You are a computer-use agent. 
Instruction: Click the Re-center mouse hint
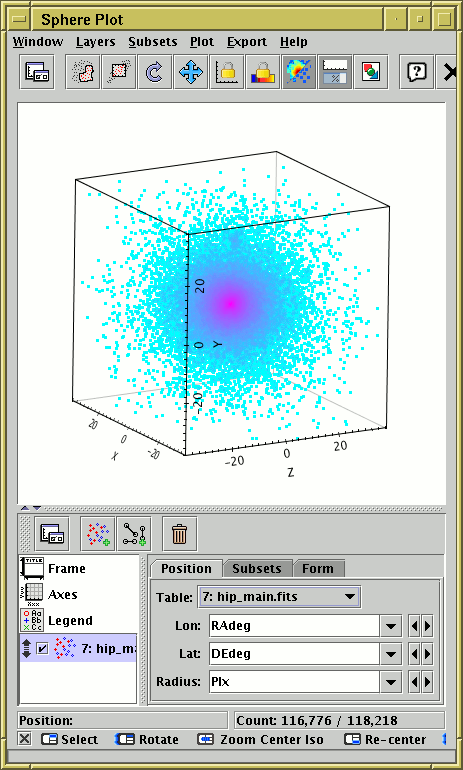pyautogui.click(x=385, y=739)
